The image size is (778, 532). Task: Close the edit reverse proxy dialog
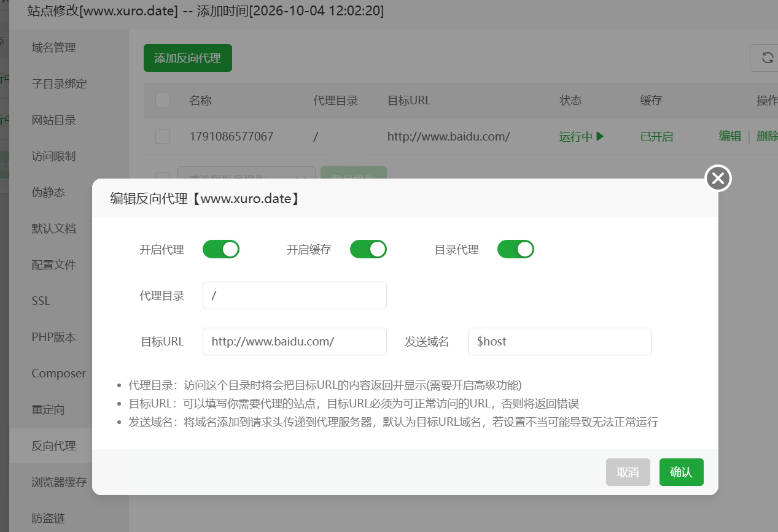(x=718, y=179)
